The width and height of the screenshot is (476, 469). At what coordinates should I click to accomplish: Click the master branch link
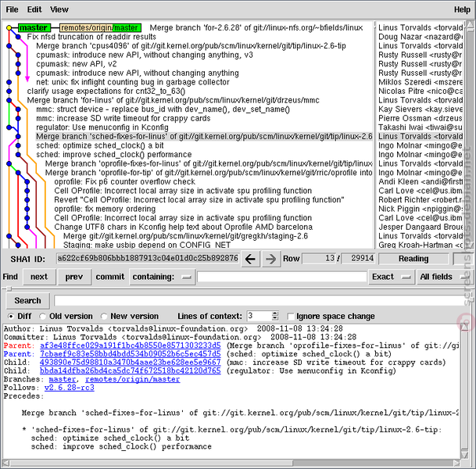tap(63, 379)
